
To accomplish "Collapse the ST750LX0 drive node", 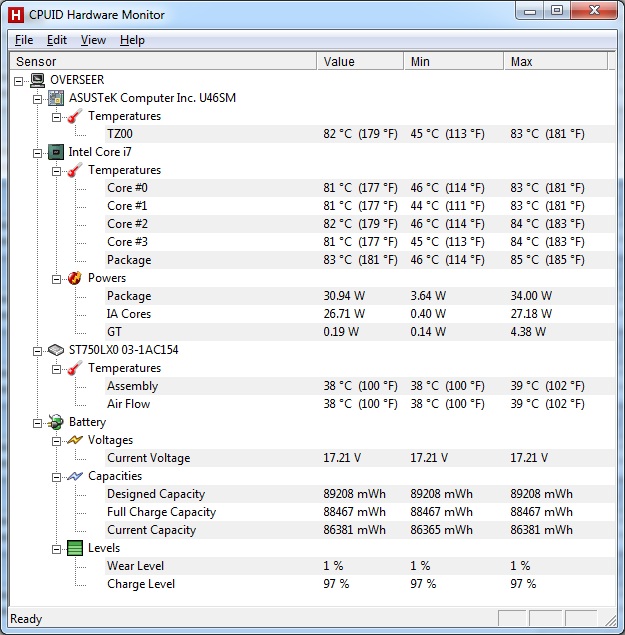I will coord(37,351).
